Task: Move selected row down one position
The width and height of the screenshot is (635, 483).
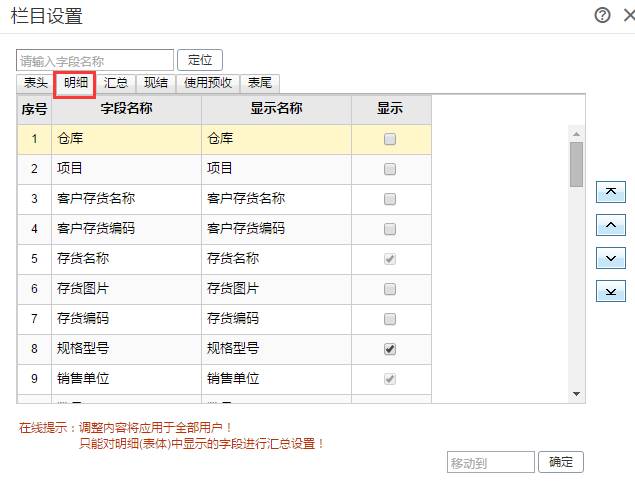Action: (610, 258)
